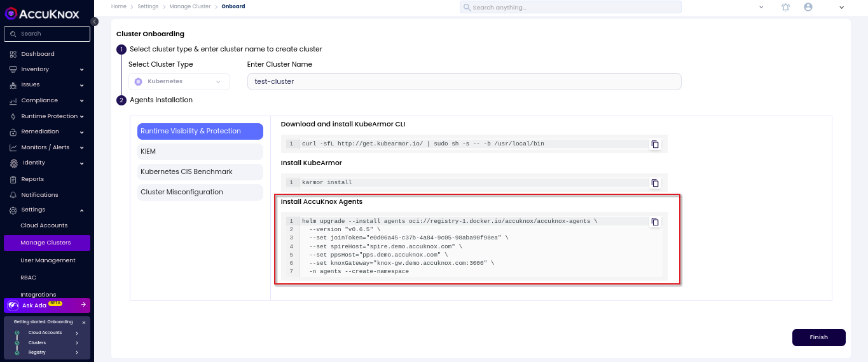This screenshot has width=868, height=362.
Task: Click the Inventory sidebar icon
Action: [13, 69]
